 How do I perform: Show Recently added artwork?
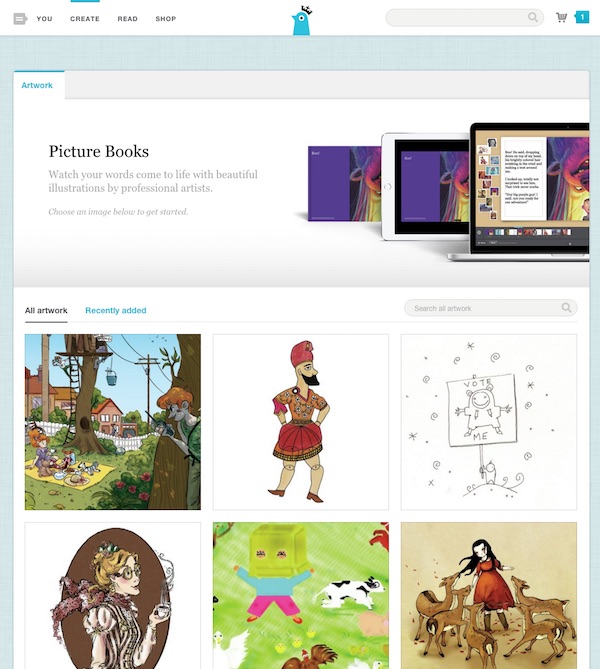[x=116, y=311]
